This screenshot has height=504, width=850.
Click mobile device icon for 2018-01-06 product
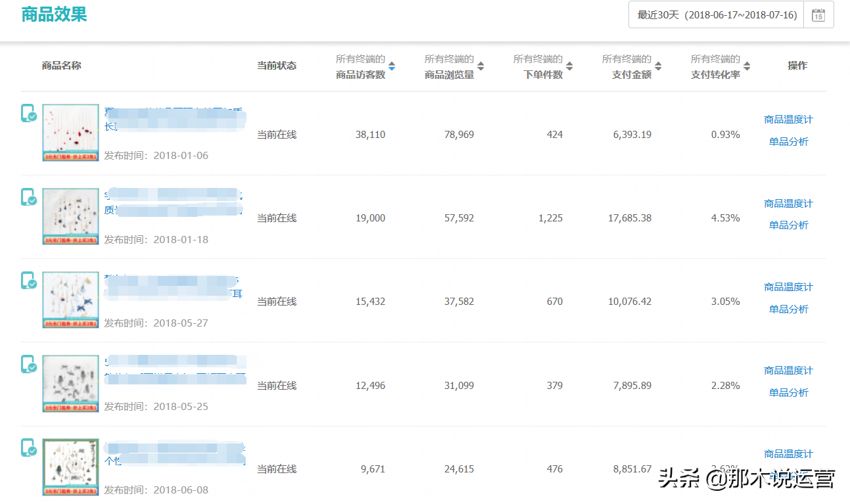[29, 113]
